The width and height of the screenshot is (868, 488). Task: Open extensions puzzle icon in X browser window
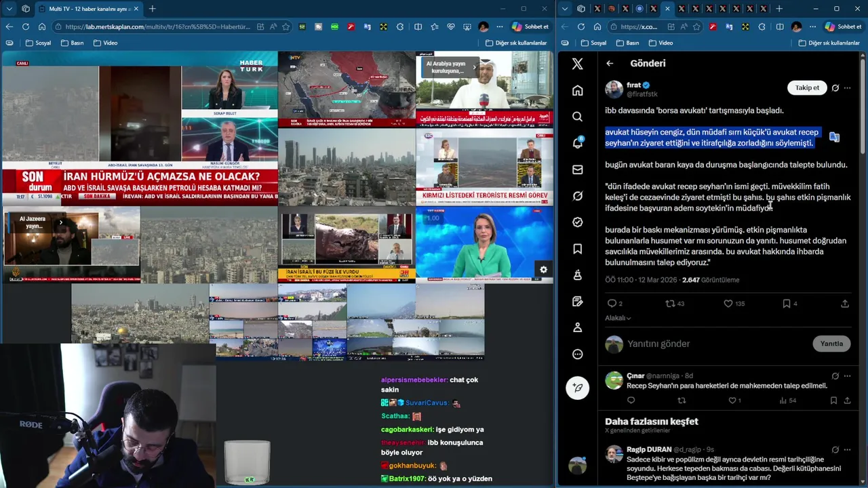(x=764, y=26)
